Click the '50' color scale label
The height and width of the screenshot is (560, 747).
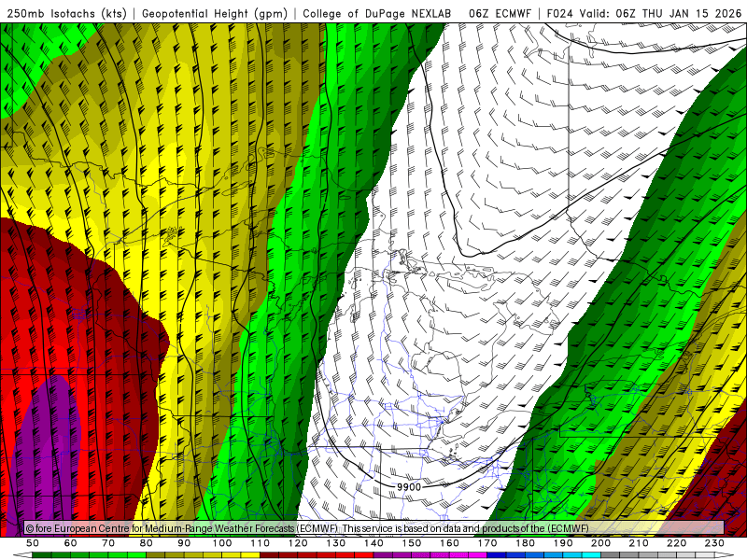[x=33, y=543]
